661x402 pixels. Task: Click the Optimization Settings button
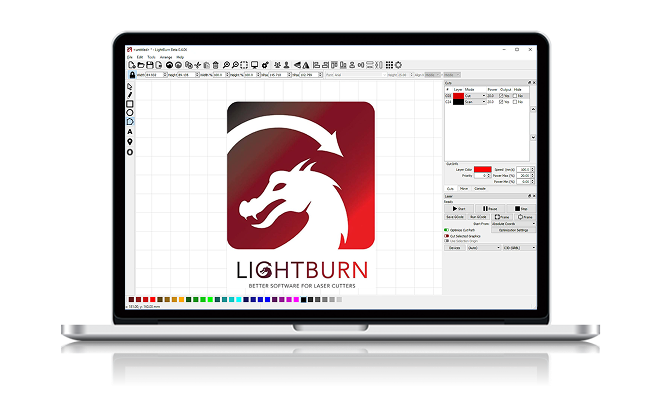pos(512,230)
